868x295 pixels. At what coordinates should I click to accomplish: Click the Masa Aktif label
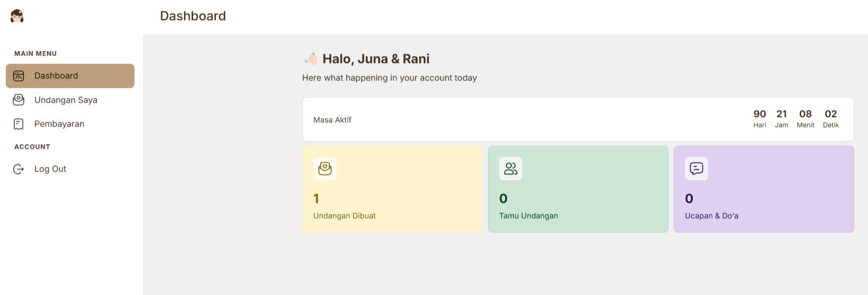point(332,120)
